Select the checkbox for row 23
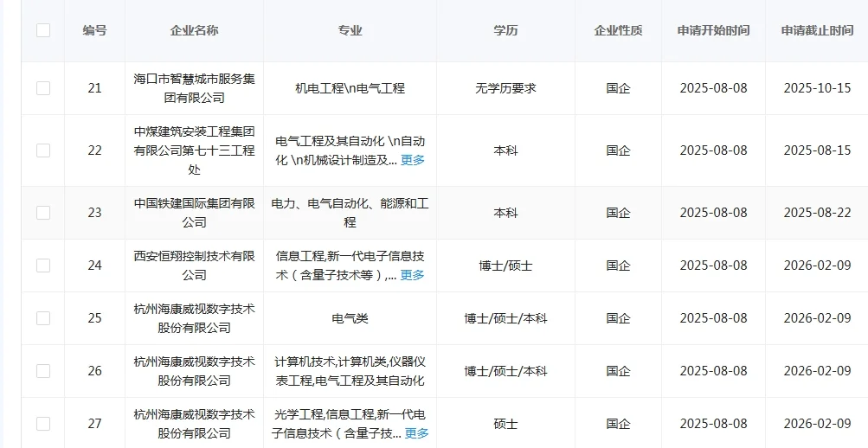 point(43,213)
